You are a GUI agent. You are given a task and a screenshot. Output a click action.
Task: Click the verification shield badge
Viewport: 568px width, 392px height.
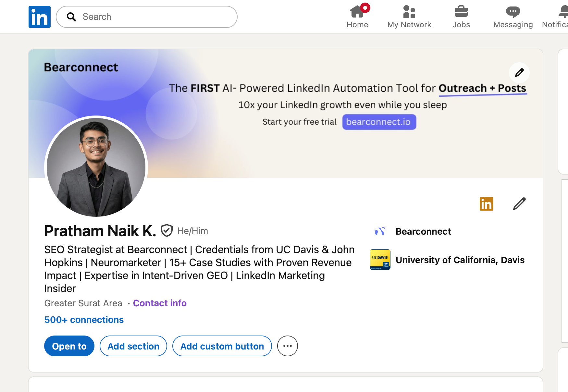point(167,231)
